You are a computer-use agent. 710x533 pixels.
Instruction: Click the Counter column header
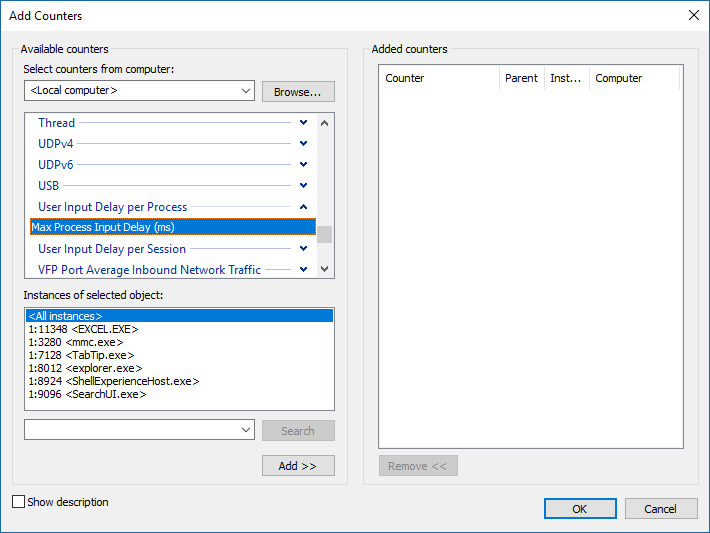(x=438, y=78)
